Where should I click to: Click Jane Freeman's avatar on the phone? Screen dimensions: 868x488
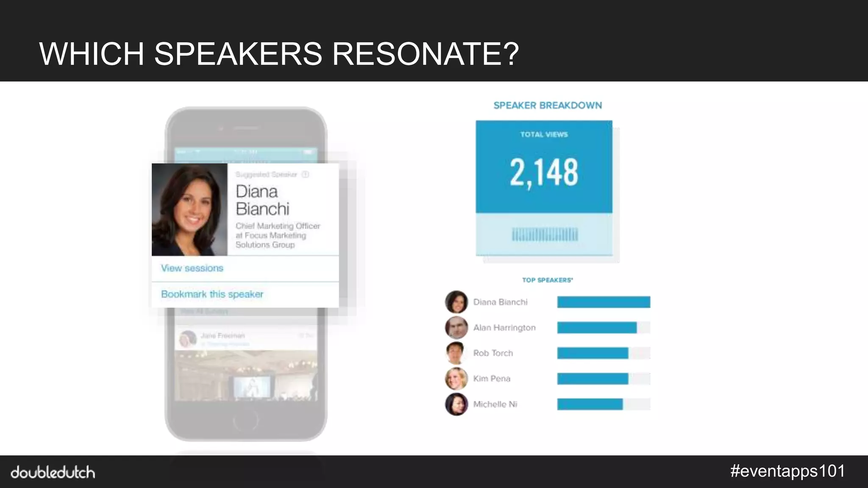[x=188, y=339]
